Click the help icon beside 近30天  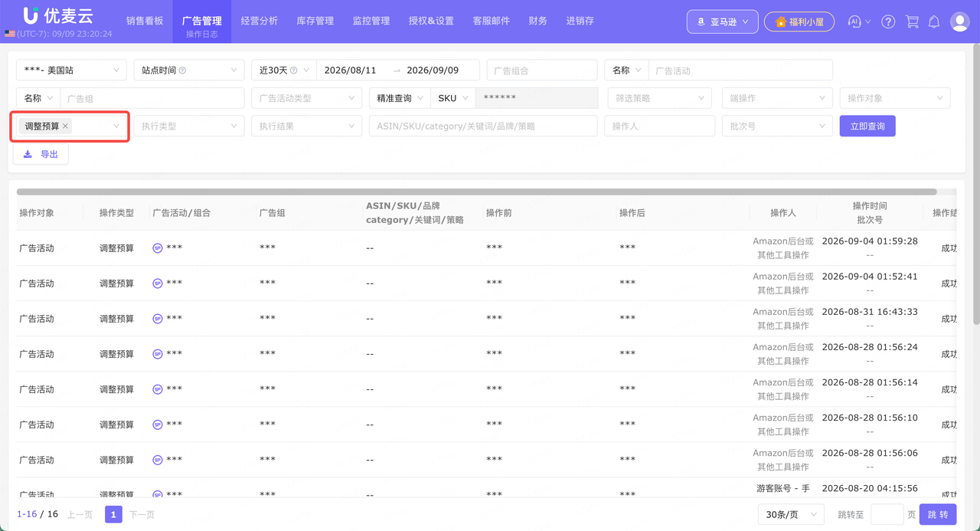294,70
